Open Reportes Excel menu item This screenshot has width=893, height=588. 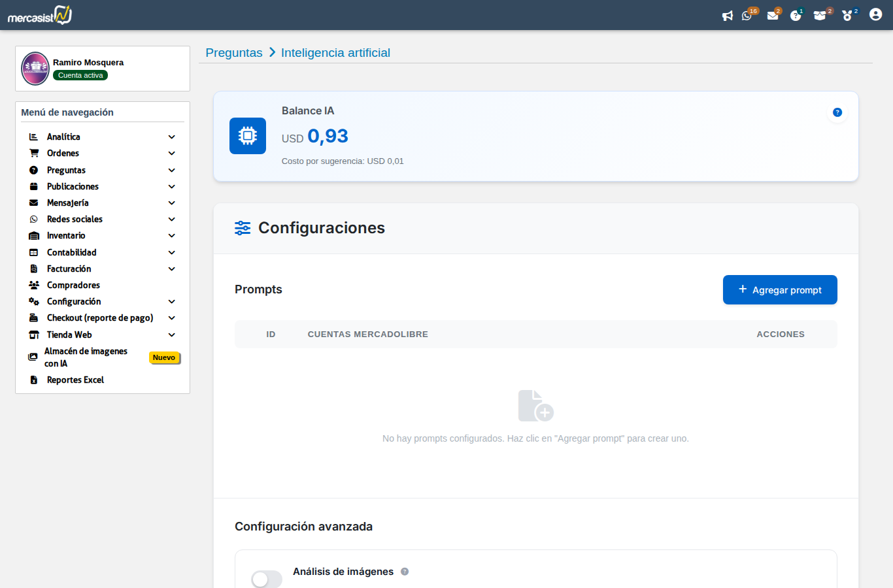[75, 380]
